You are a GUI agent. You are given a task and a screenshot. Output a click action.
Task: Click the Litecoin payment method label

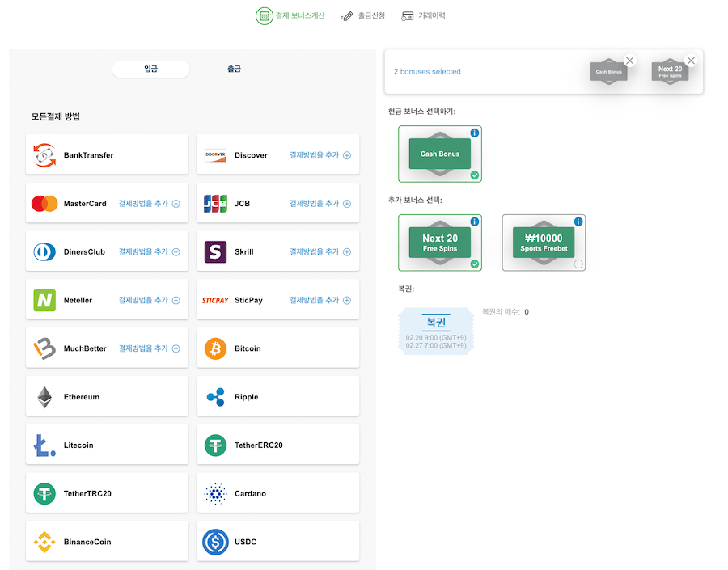78,445
